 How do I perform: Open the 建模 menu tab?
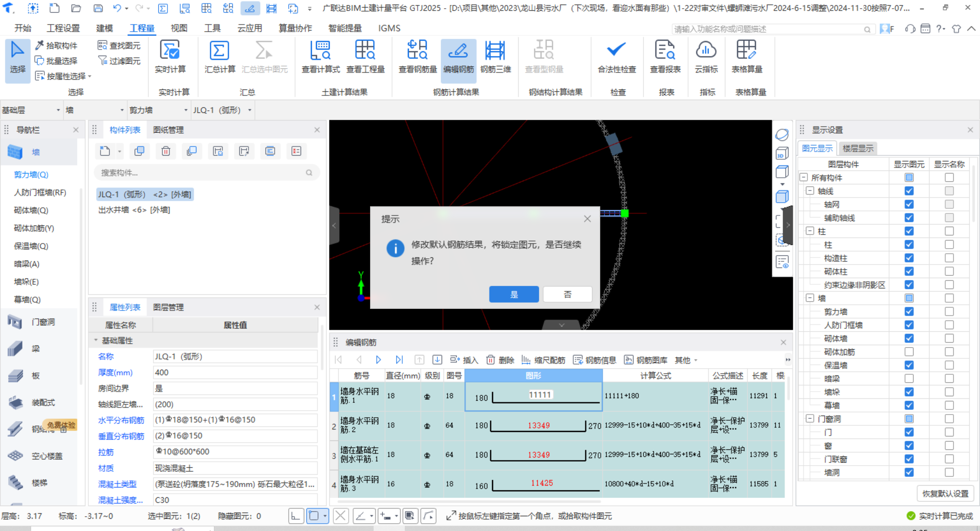click(x=105, y=28)
